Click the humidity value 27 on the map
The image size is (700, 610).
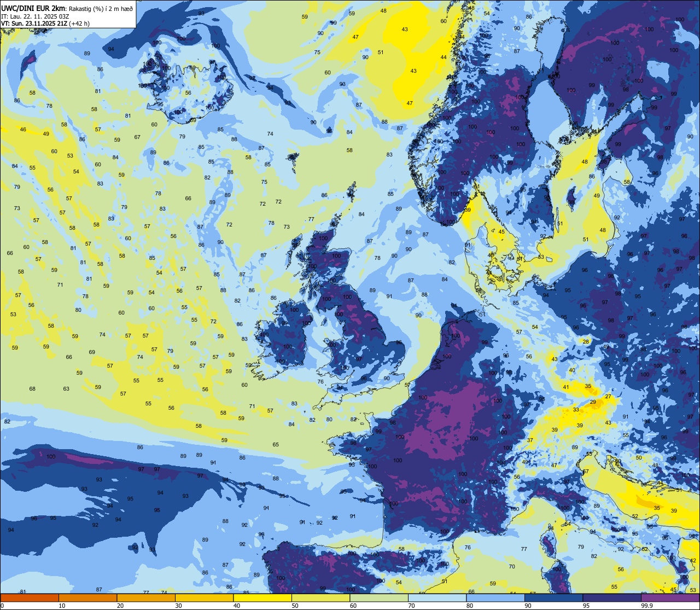[x=608, y=397]
